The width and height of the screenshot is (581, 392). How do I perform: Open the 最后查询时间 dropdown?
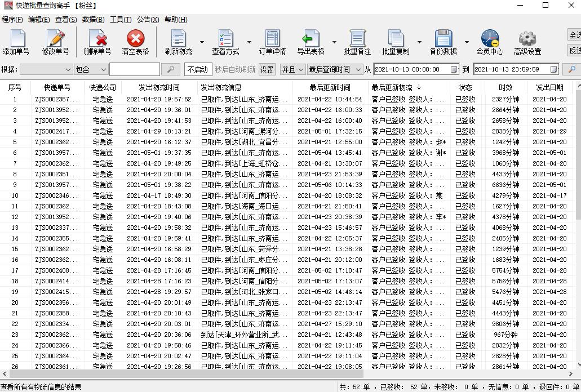point(335,69)
